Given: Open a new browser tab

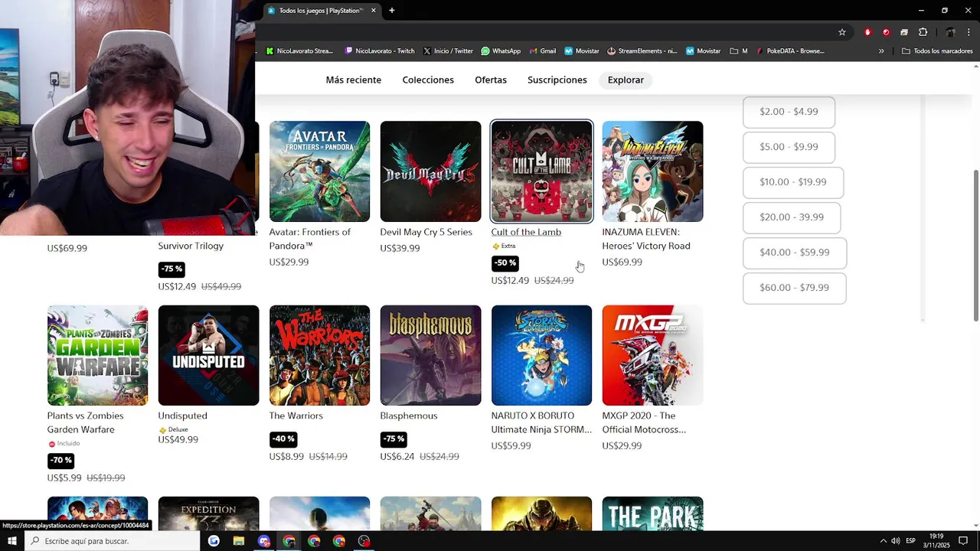Looking at the screenshot, I should [x=392, y=11].
